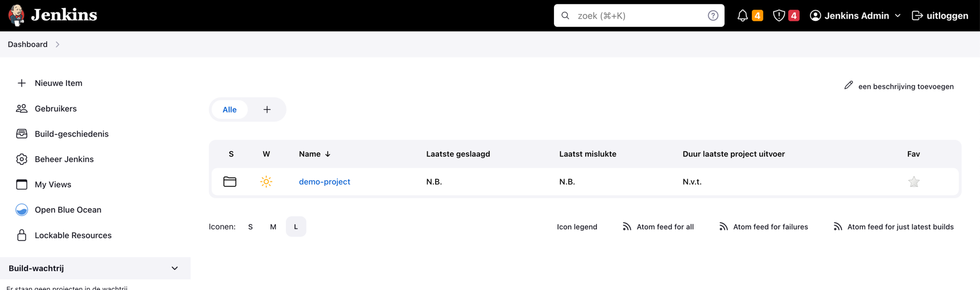Open the security shield warnings icon
Screen dimensions: 980x290
(779, 15)
